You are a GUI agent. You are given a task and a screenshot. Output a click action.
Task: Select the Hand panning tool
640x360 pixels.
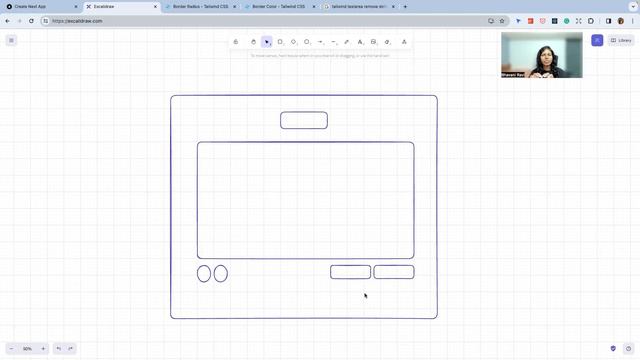[253, 42]
